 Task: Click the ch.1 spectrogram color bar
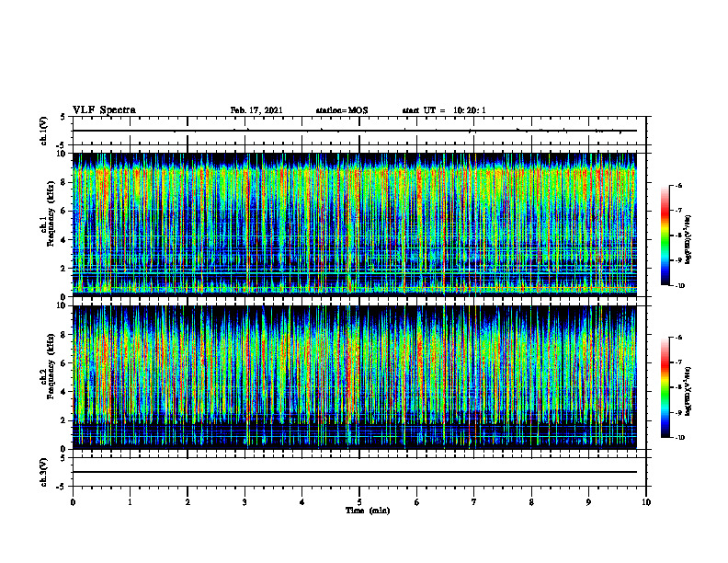(x=665, y=236)
